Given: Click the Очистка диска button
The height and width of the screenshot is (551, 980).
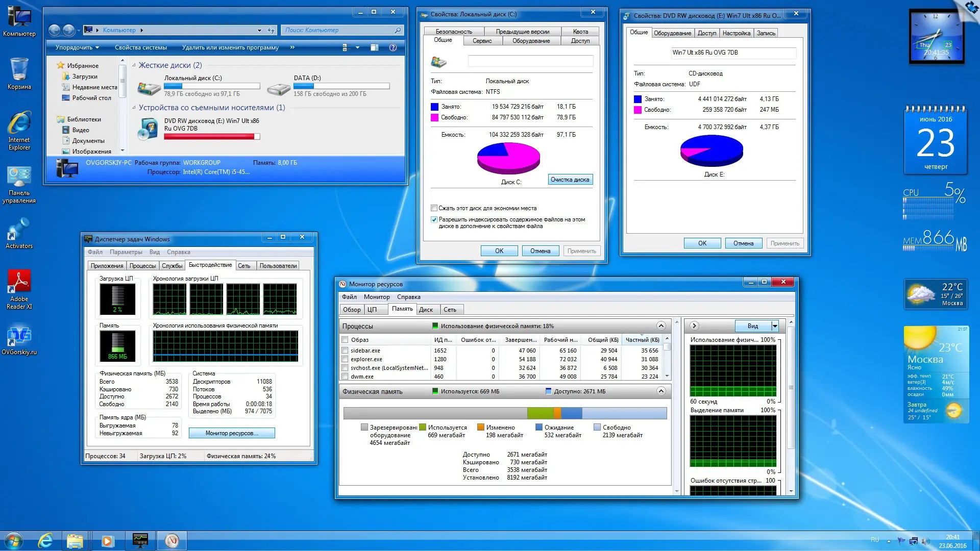Looking at the screenshot, I should coord(570,180).
